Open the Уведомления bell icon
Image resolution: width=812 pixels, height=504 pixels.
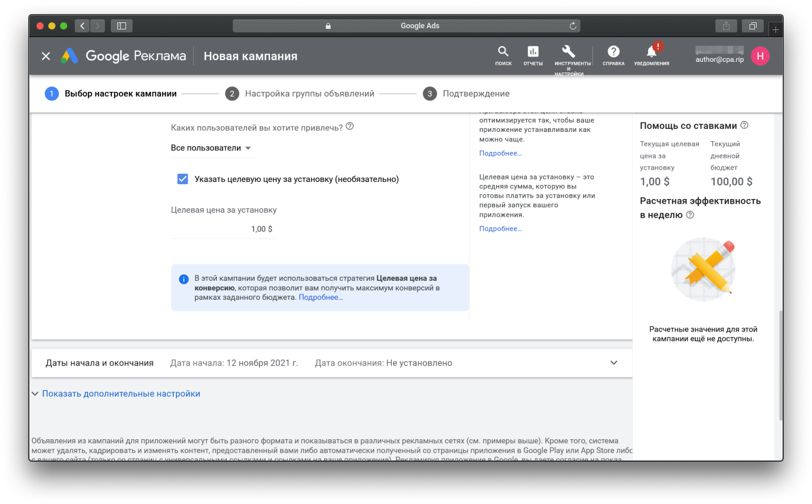(652, 55)
